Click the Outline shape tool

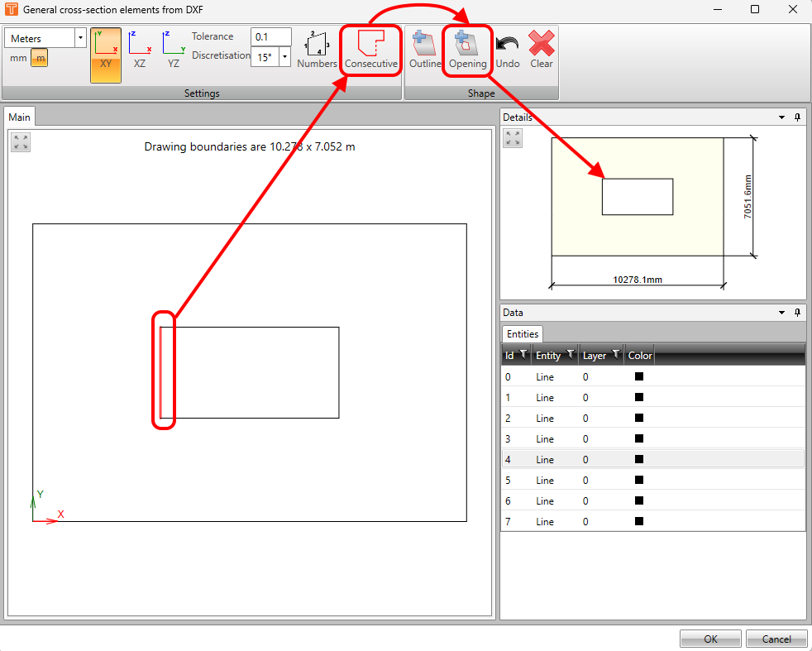pyautogui.click(x=424, y=50)
